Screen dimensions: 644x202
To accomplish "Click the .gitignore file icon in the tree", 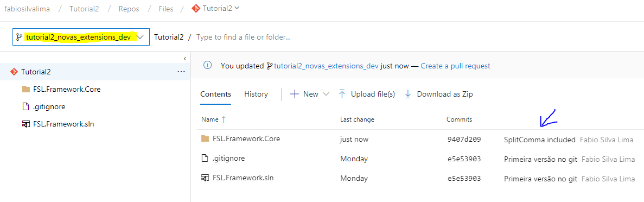I will coord(26,106).
